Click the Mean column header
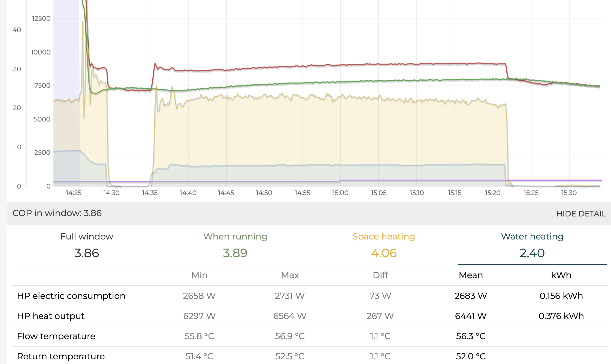611x364 pixels. pos(471,275)
